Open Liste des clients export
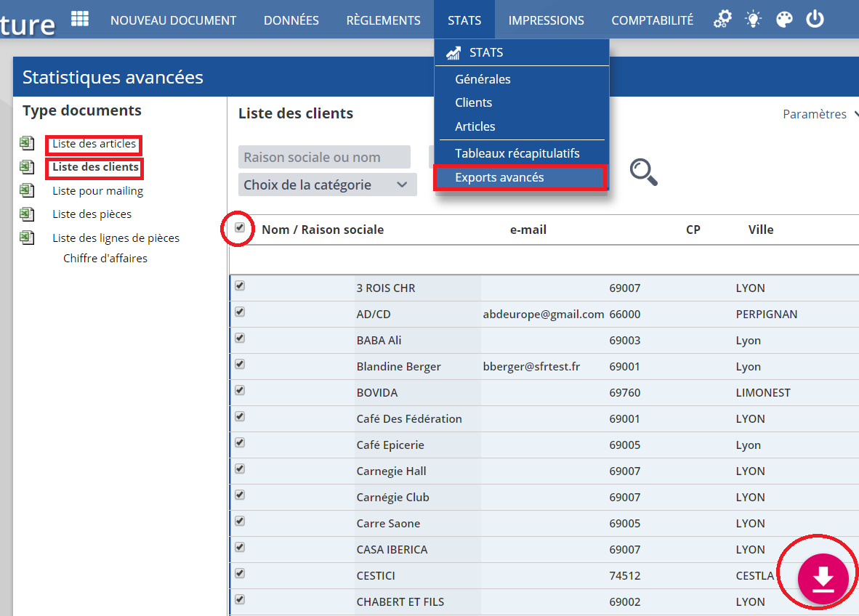Image resolution: width=859 pixels, height=616 pixels. (95, 167)
